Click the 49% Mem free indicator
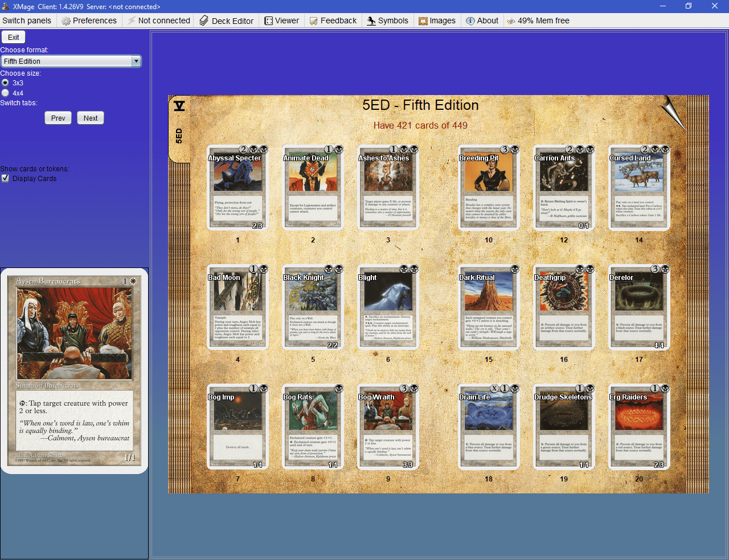This screenshot has height=560, width=729. [538, 20]
